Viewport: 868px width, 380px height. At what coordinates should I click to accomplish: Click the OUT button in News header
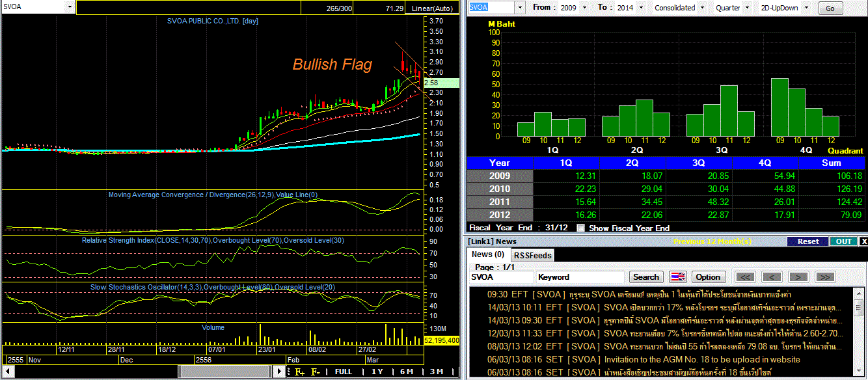point(843,241)
